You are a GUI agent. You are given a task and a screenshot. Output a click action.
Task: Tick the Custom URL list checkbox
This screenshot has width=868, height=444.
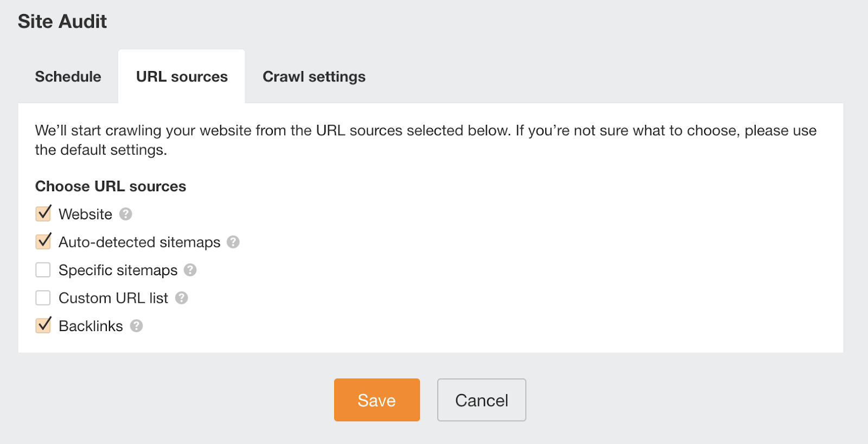click(43, 298)
